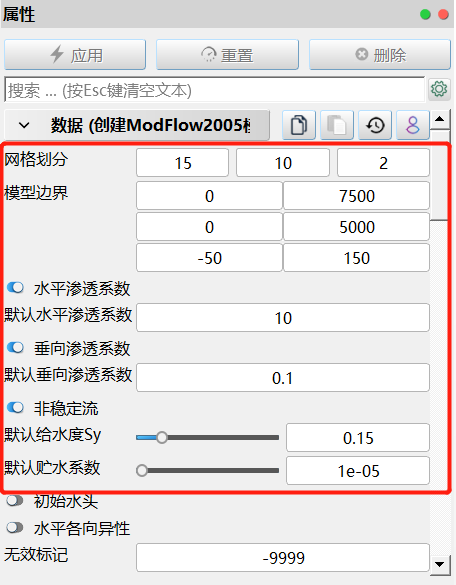This screenshot has height=585, width=456.
Task: Disable the 水平渗透系数 toggle
Action: point(15,288)
